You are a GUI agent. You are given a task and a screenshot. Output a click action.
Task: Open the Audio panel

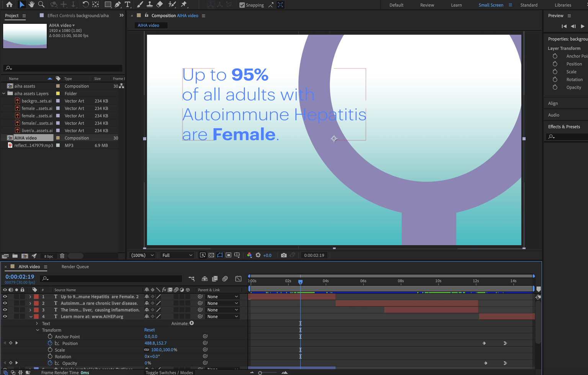[554, 115]
